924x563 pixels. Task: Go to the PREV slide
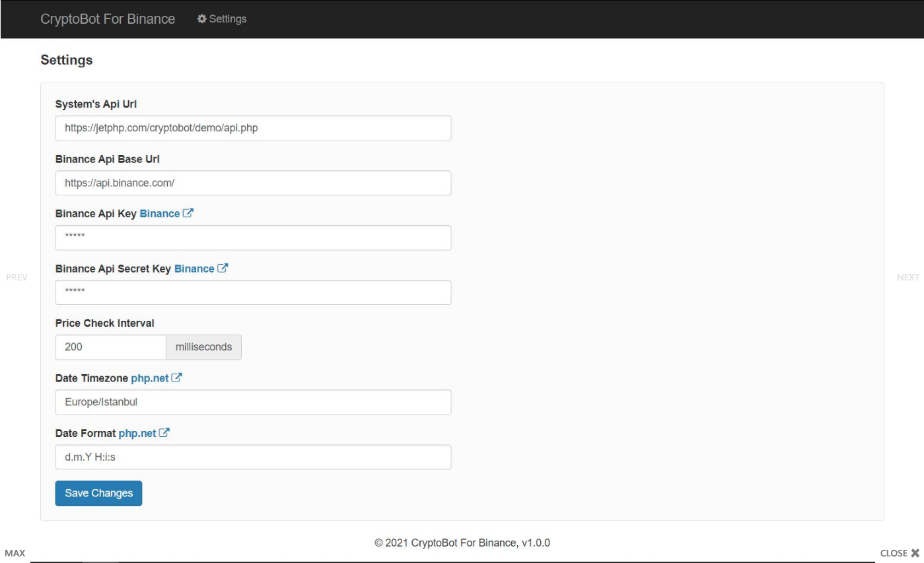click(x=17, y=277)
